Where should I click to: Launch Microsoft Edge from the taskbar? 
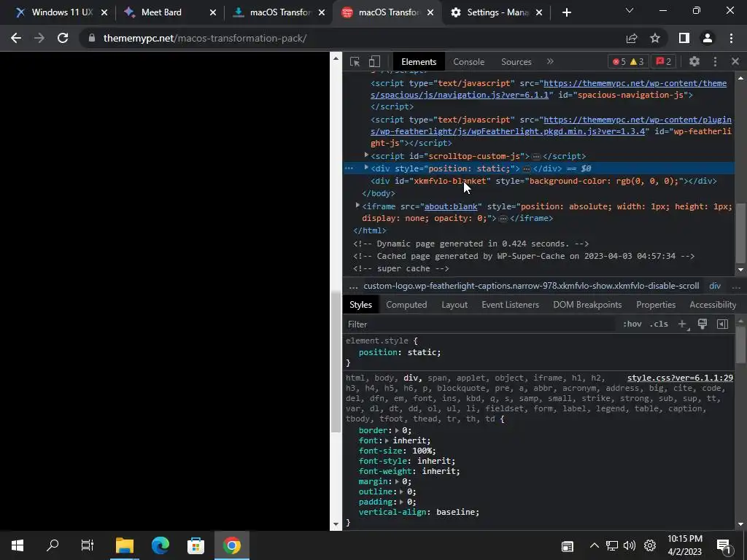pyautogui.click(x=160, y=545)
